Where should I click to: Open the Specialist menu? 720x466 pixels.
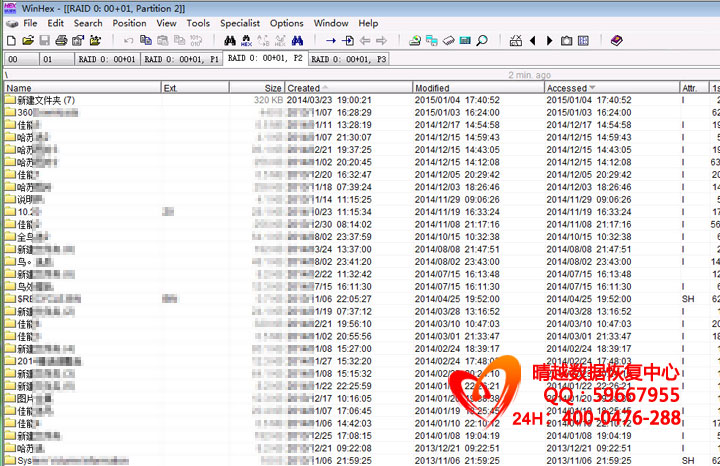(239, 23)
